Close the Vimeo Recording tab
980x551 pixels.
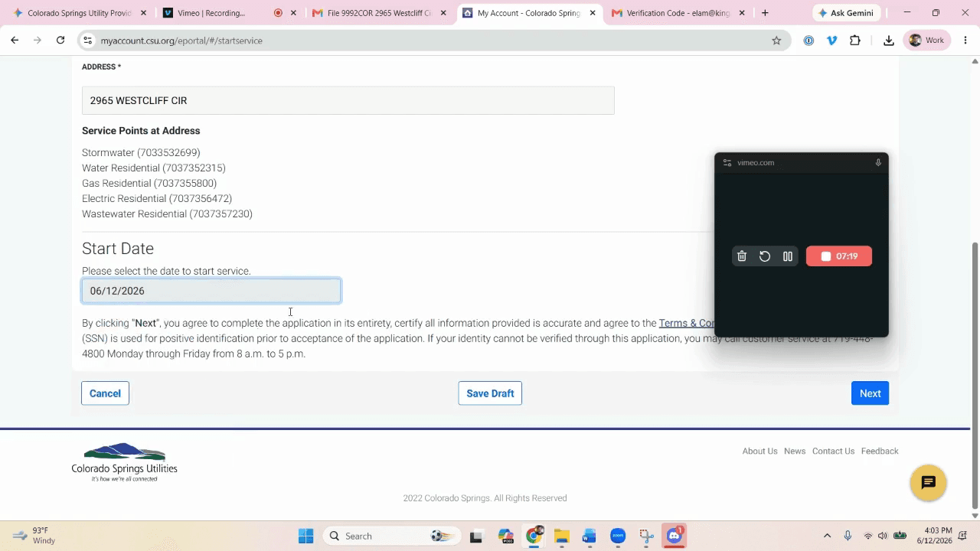tap(293, 13)
